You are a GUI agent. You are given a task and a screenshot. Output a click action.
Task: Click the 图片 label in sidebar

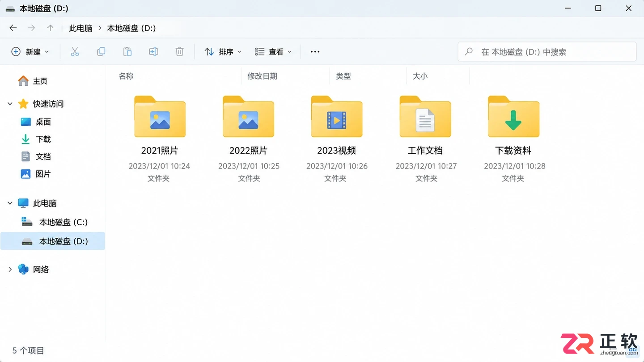(43, 174)
